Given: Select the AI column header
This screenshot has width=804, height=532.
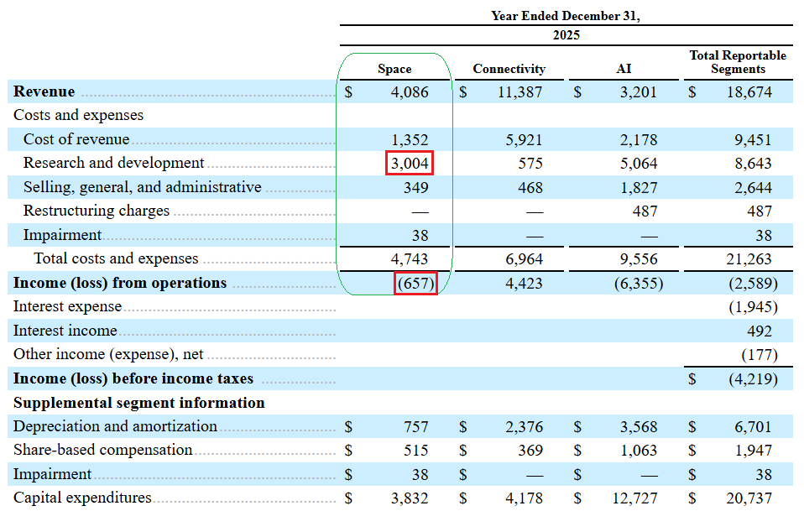Looking at the screenshot, I should tap(624, 69).
